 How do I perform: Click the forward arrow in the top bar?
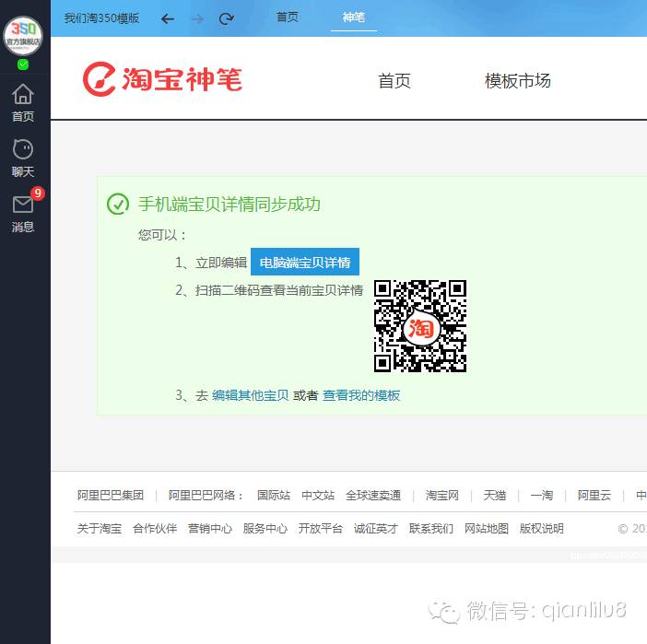pos(197,18)
